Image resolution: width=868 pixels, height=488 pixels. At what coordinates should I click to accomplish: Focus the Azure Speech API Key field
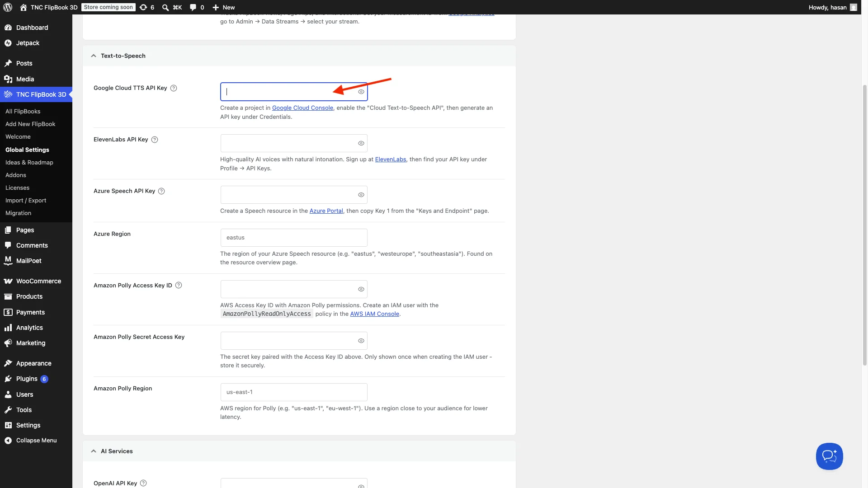coord(294,195)
